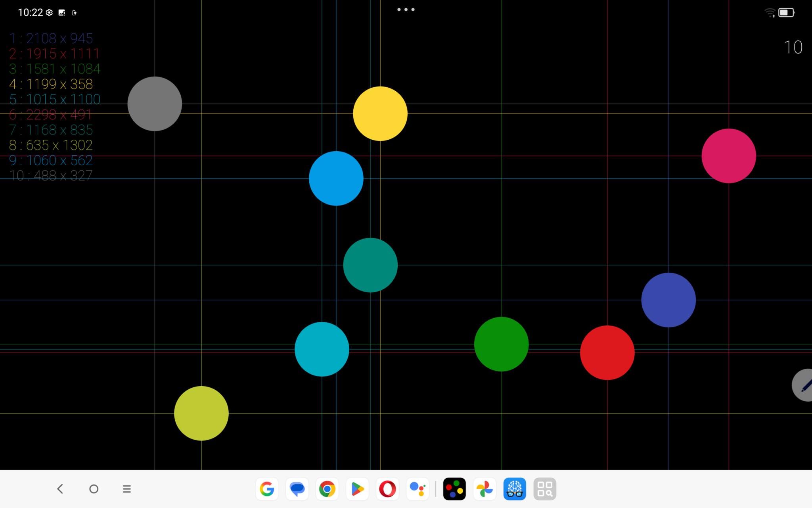Open Google Photos
The height and width of the screenshot is (508, 812).
(x=485, y=489)
